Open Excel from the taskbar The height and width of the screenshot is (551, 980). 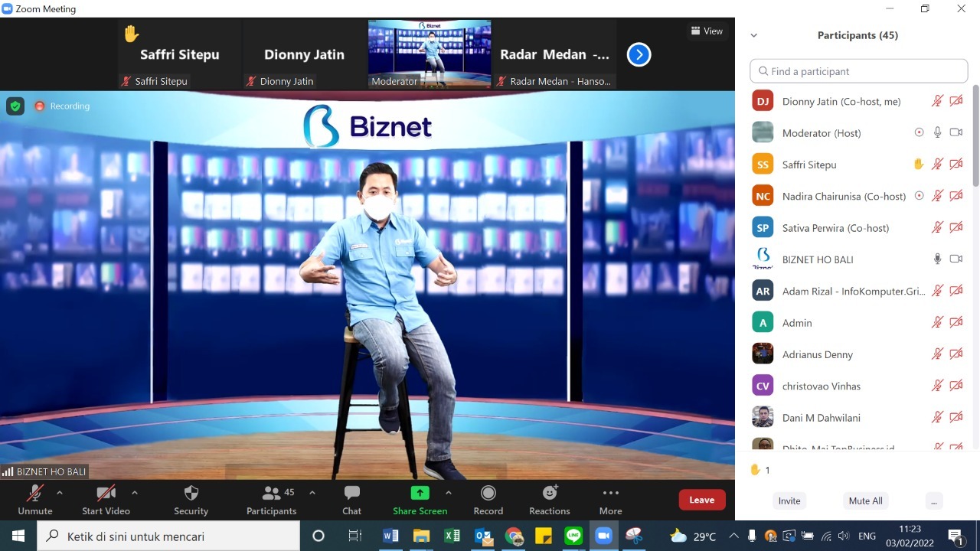452,536
